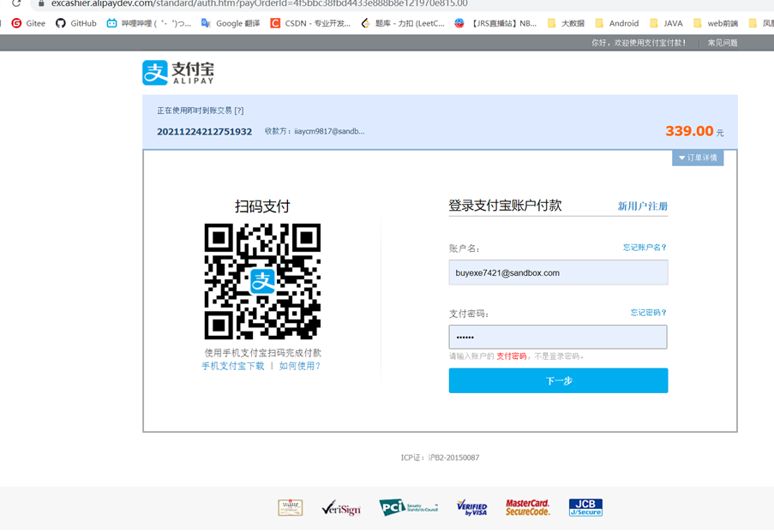Click the padlock icon in address bar

tap(41, 3)
